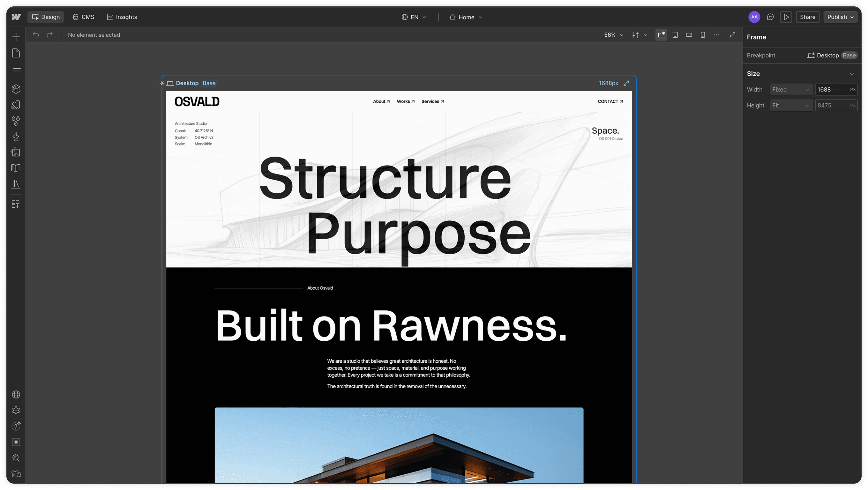Click the Share button
Viewport: 868px width, 490px height.
click(x=807, y=17)
